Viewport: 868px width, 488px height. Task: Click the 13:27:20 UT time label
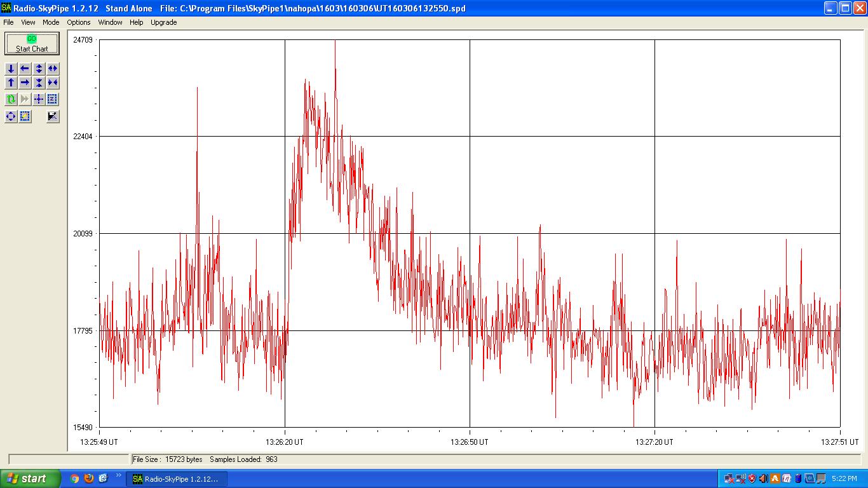point(654,442)
